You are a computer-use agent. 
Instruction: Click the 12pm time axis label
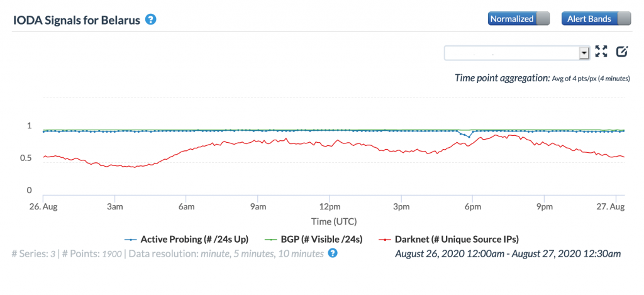(330, 207)
